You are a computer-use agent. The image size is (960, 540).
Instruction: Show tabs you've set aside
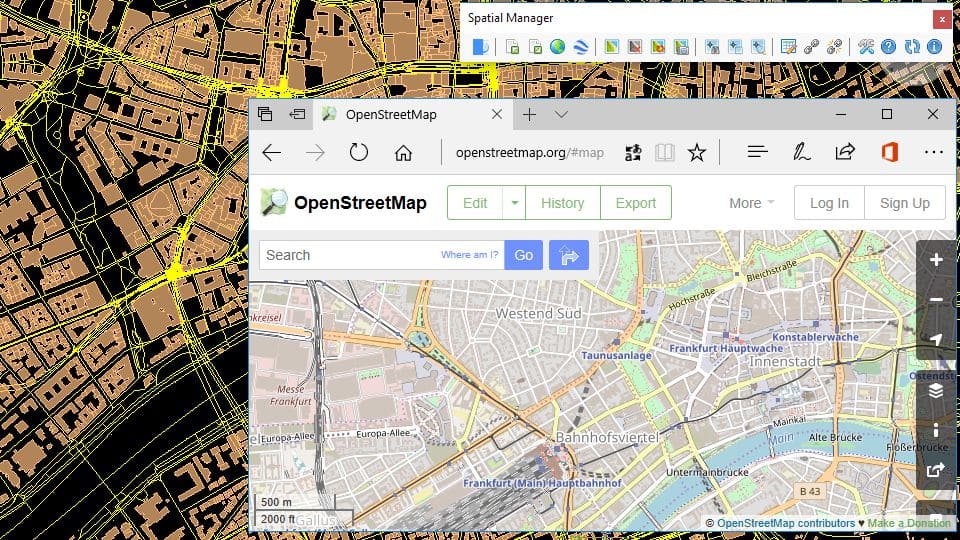265,114
